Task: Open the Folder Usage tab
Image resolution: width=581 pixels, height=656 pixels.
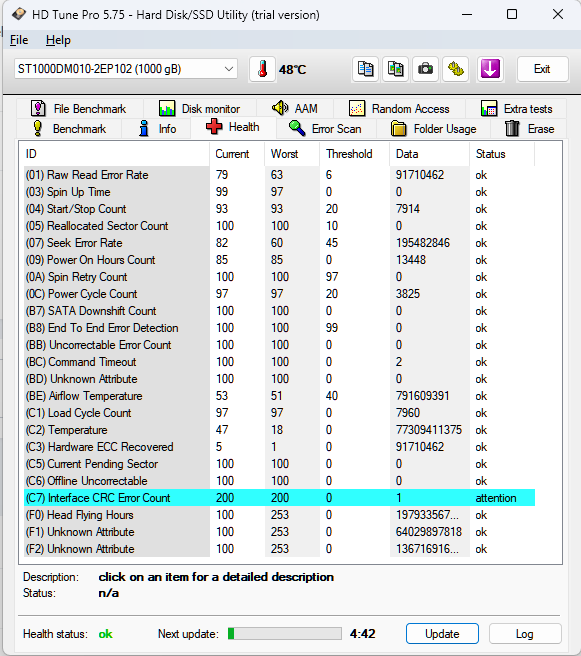Action: [433, 129]
